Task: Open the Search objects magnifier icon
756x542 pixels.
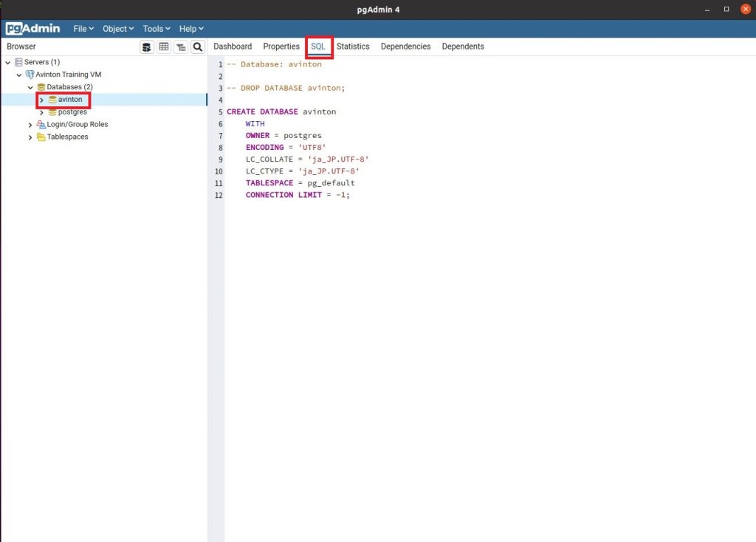Action: tap(198, 47)
